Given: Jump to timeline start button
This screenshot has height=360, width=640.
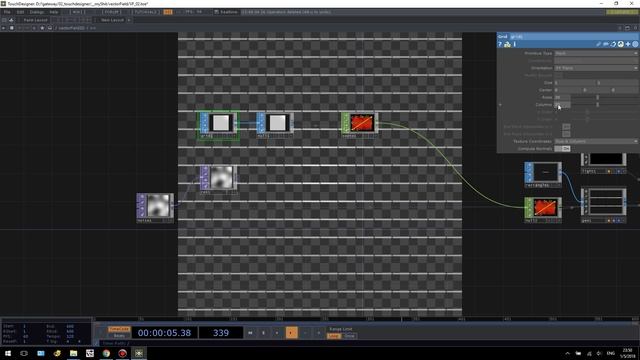Looking at the screenshot, I should (250, 333).
